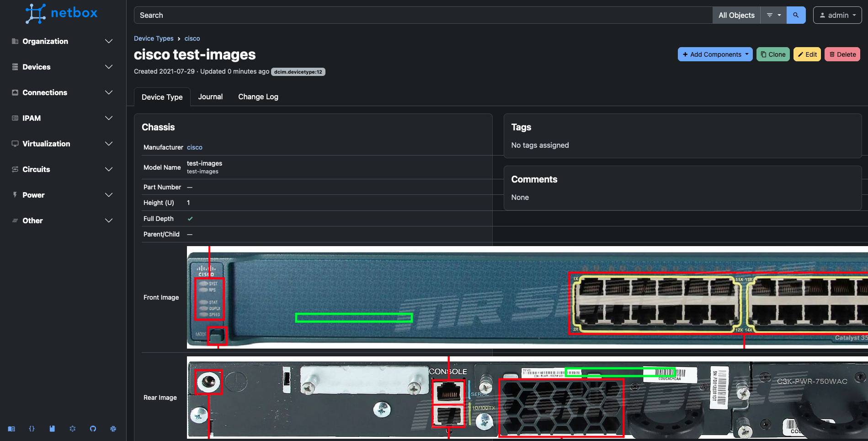868x441 pixels.
Task: Click the 'No tags assigned' text
Action: click(540, 145)
